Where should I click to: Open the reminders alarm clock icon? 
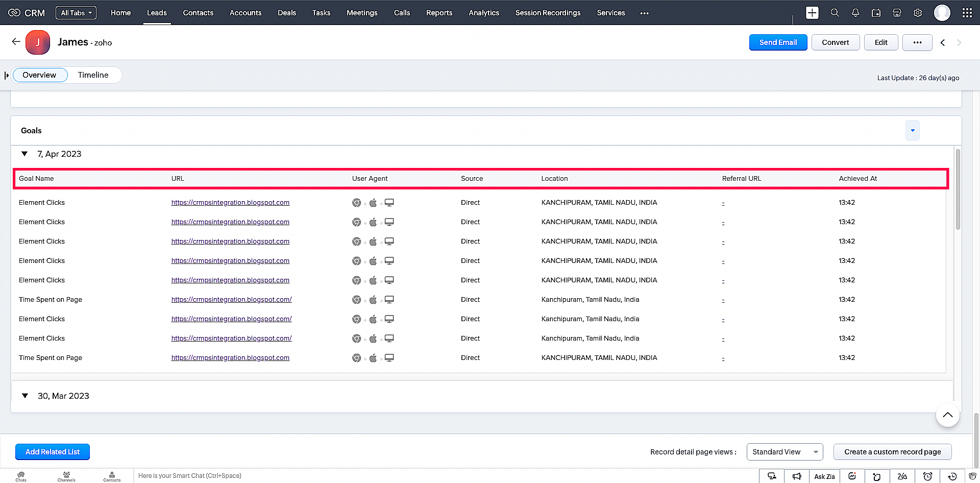point(927,476)
